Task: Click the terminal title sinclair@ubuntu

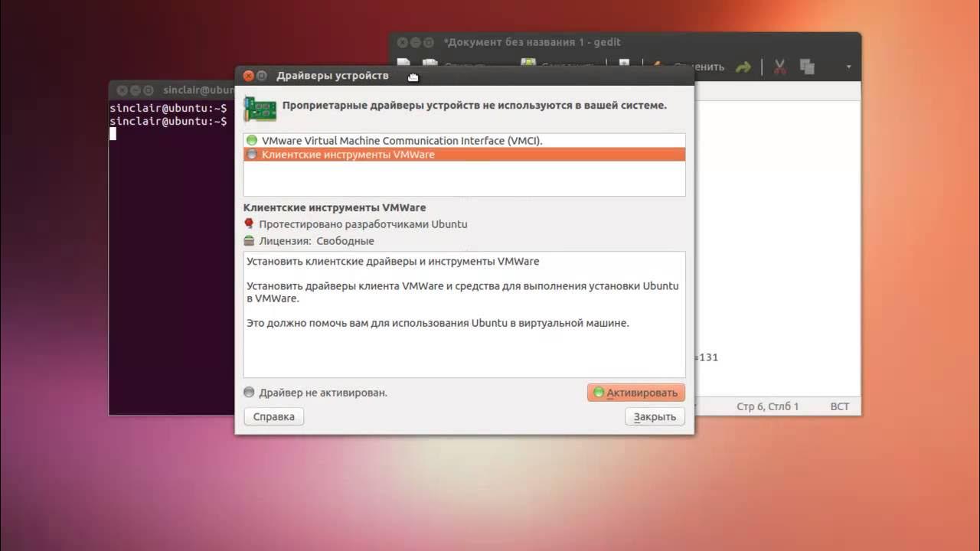Action: click(x=198, y=90)
